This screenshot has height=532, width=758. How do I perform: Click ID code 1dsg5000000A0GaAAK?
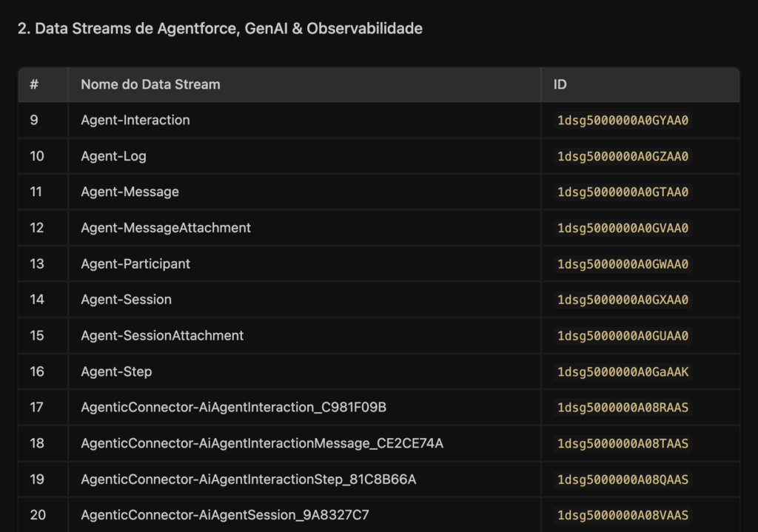pos(623,372)
